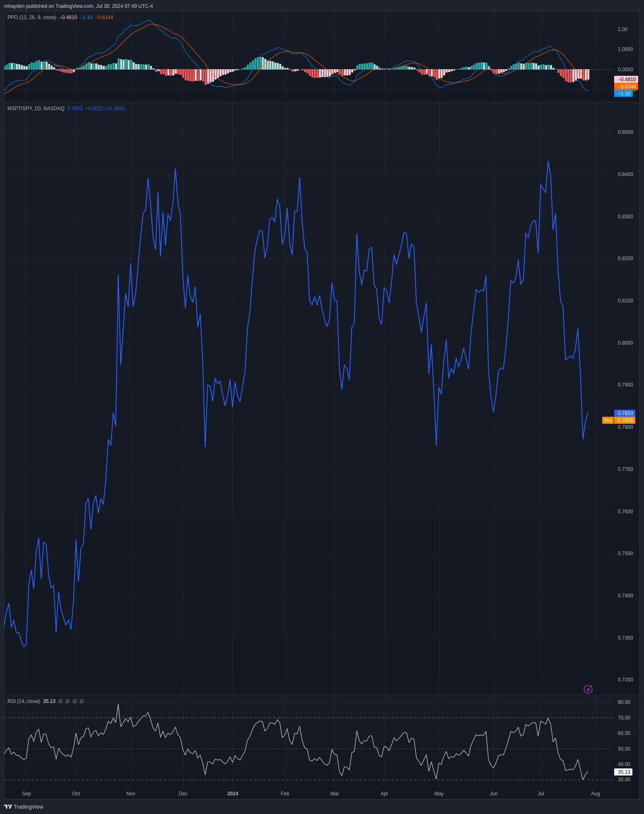This screenshot has width=644, height=814.
Task: Click the pink −0.4810 PPO axis tag
Action: pos(626,80)
